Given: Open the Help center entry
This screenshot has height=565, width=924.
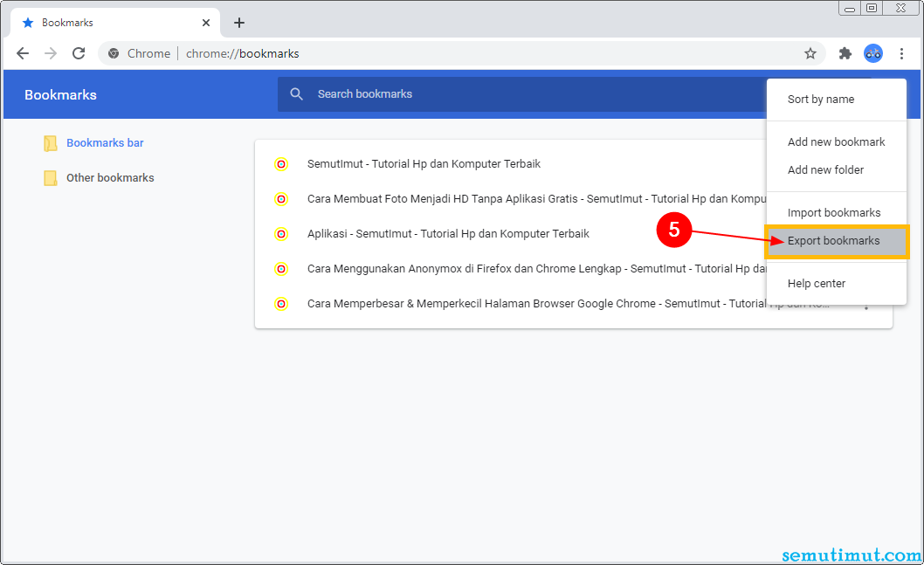Looking at the screenshot, I should click(816, 283).
